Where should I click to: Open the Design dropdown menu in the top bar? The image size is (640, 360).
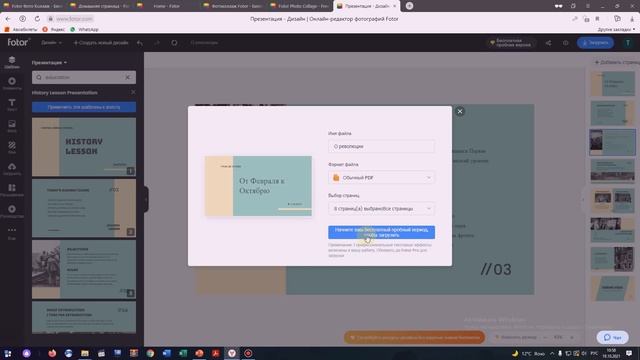(51, 42)
